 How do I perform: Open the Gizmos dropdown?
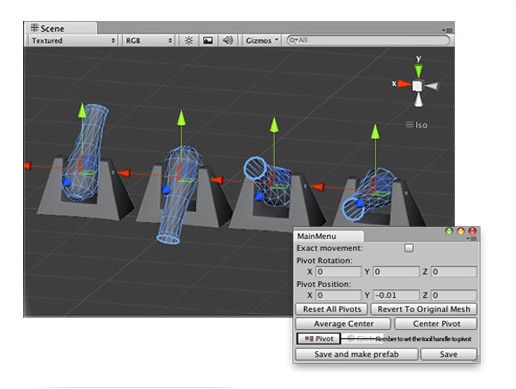[262, 40]
